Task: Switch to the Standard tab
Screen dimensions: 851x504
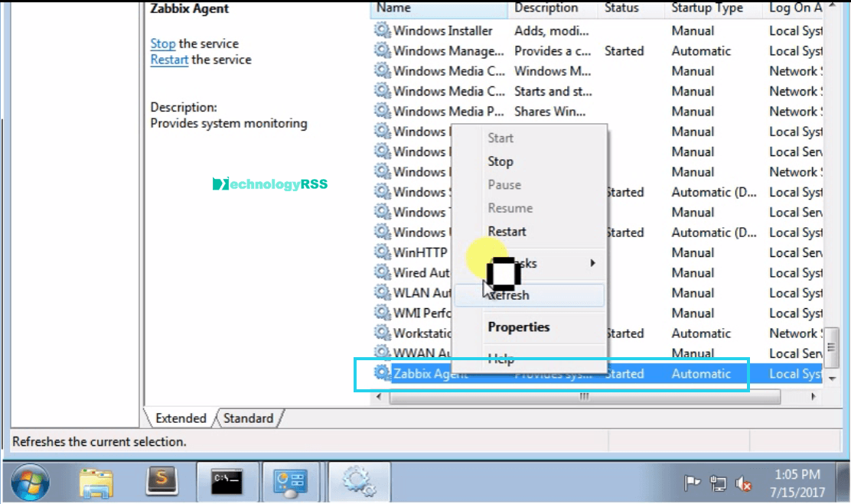Action: [x=248, y=418]
